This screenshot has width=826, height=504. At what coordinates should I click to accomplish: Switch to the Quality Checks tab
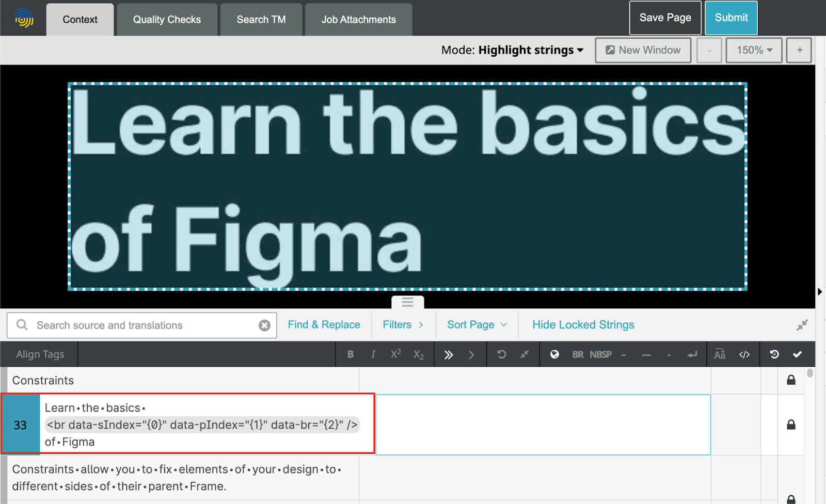[167, 20]
